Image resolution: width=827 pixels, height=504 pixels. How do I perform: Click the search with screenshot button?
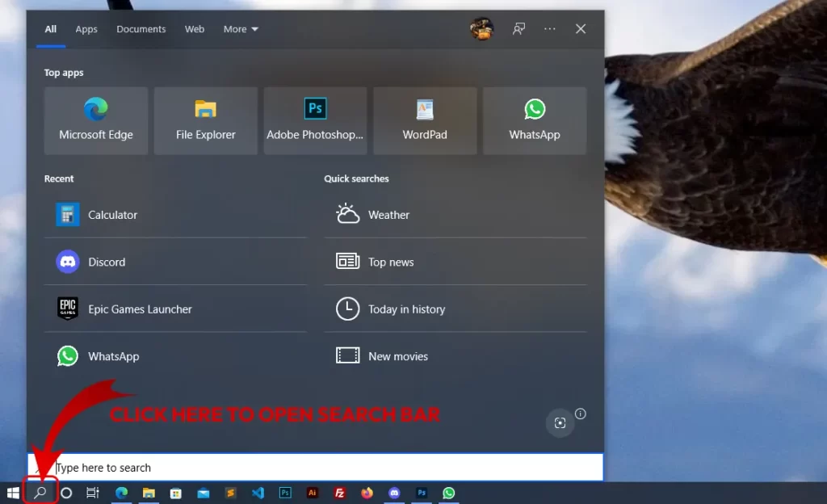click(560, 422)
